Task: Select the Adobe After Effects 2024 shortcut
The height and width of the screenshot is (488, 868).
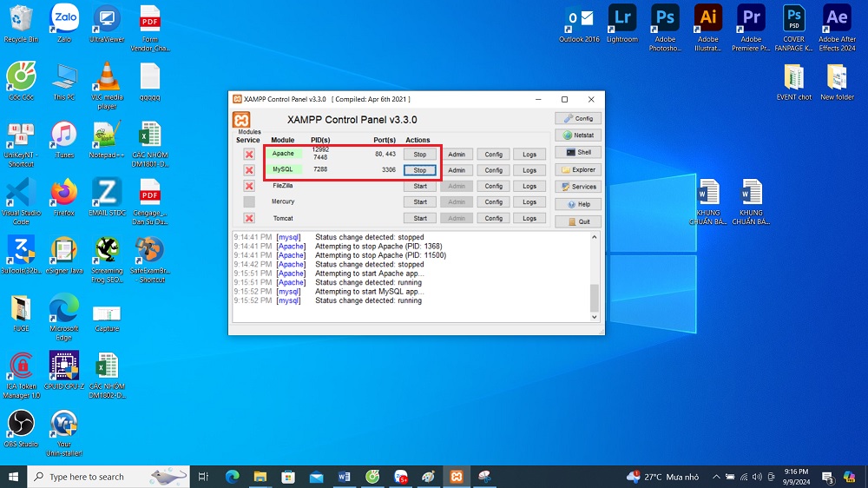Action: pos(837,29)
